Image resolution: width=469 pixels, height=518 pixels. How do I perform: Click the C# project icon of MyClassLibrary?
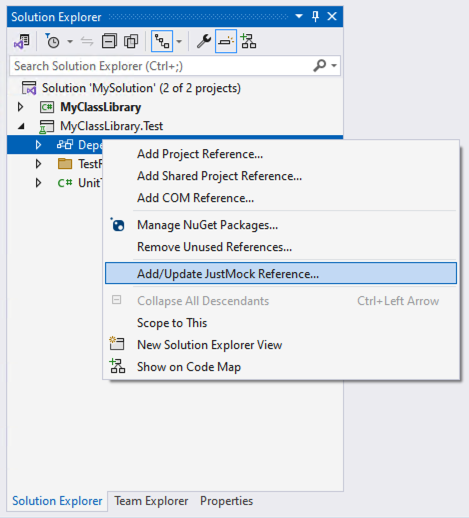47,107
